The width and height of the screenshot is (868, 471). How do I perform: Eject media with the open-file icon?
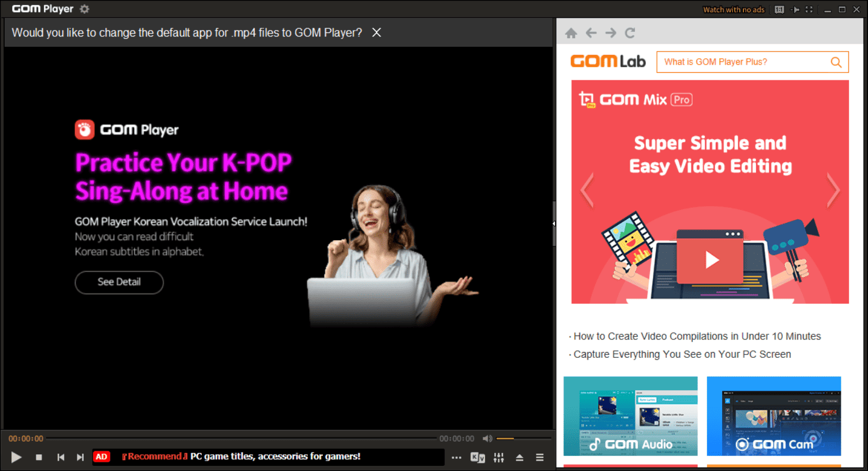[519, 457]
